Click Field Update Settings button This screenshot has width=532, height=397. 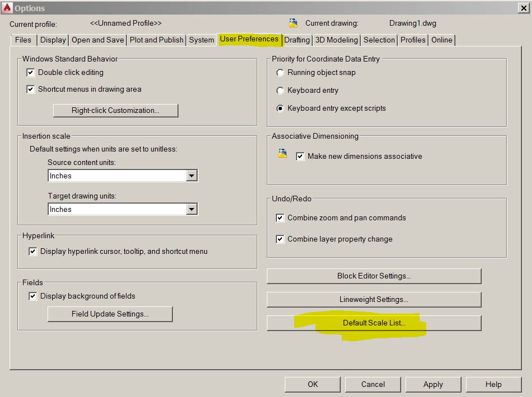click(110, 314)
